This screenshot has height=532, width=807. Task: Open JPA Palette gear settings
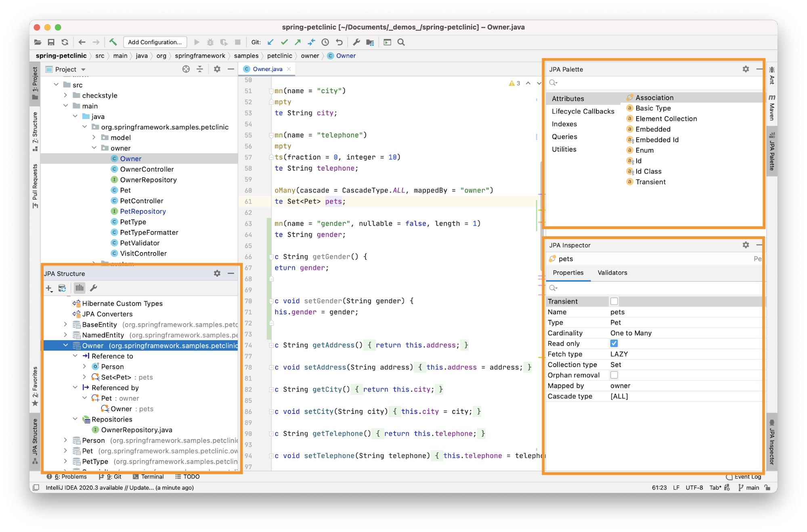pyautogui.click(x=746, y=69)
